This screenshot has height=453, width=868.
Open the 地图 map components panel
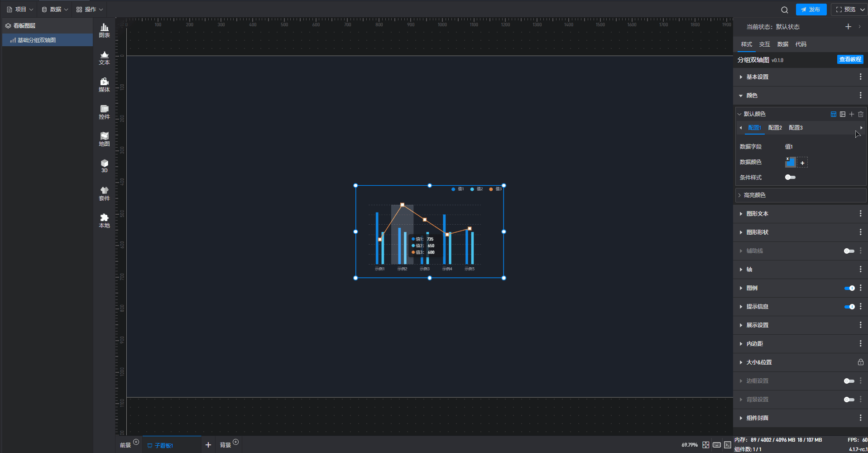[x=104, y=139]
